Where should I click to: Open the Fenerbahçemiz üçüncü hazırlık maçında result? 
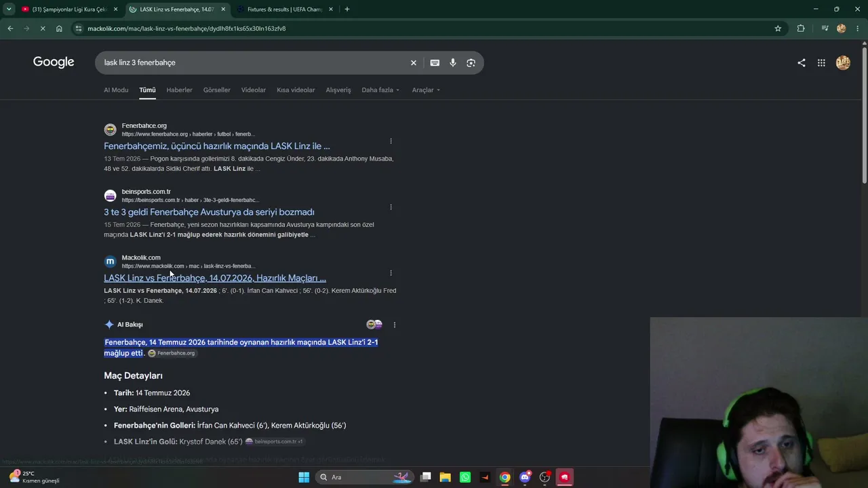(x=217, y=146)
